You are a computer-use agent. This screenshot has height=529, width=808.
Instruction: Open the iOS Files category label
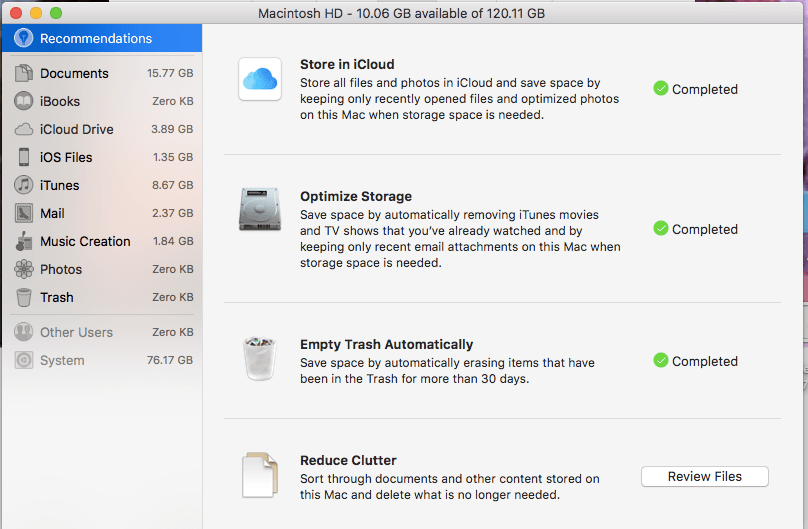point(66,157)
